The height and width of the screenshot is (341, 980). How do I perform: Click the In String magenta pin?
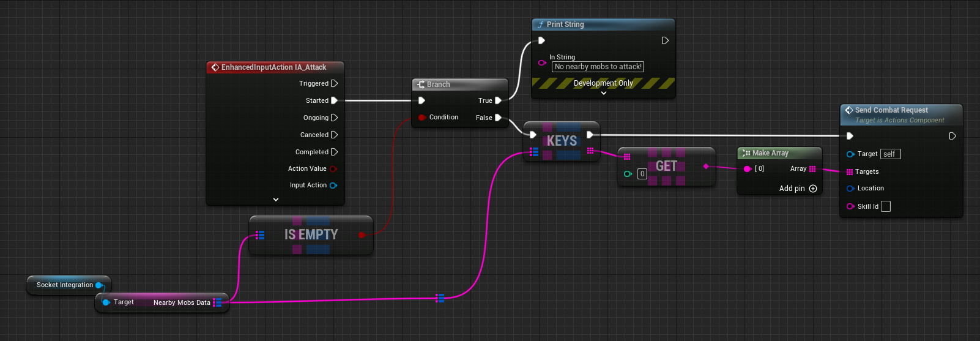542,62
